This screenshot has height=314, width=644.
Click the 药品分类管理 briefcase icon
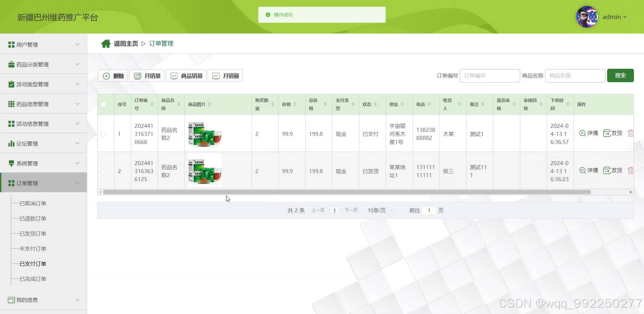11,64
